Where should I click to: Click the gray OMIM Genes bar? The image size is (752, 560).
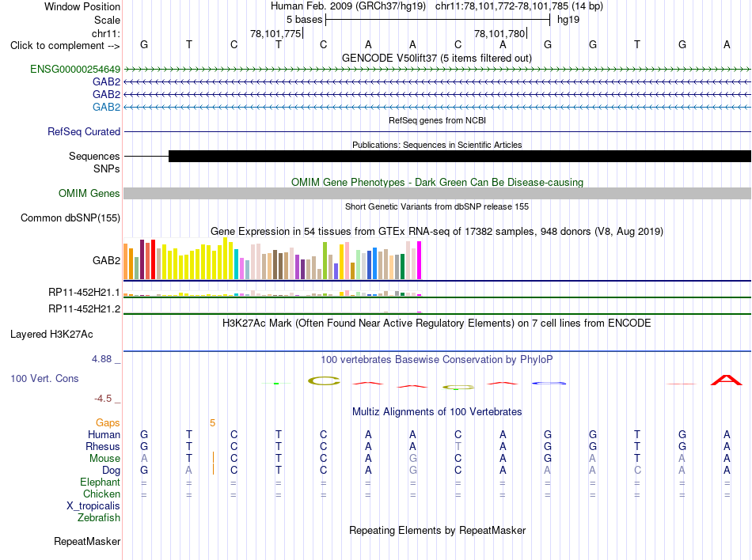[x=437, y=194]
